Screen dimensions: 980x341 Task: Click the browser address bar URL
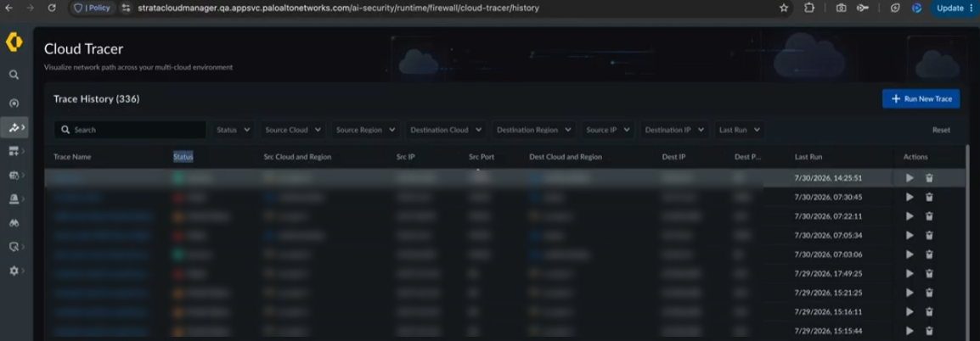(x=337, y=8)
